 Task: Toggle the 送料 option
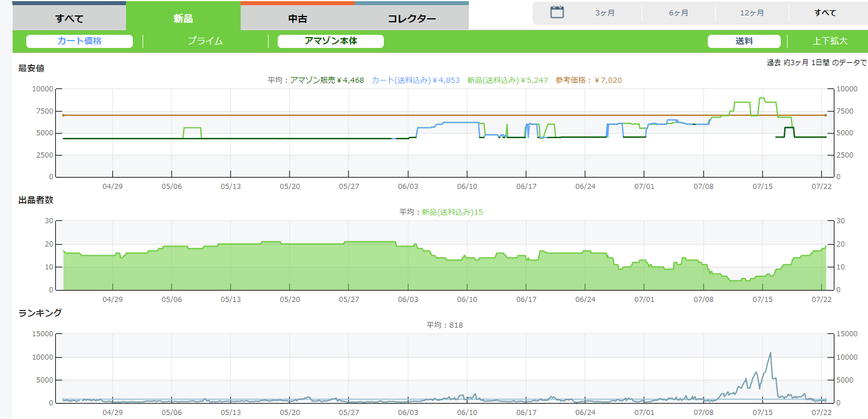pos(744,41)
